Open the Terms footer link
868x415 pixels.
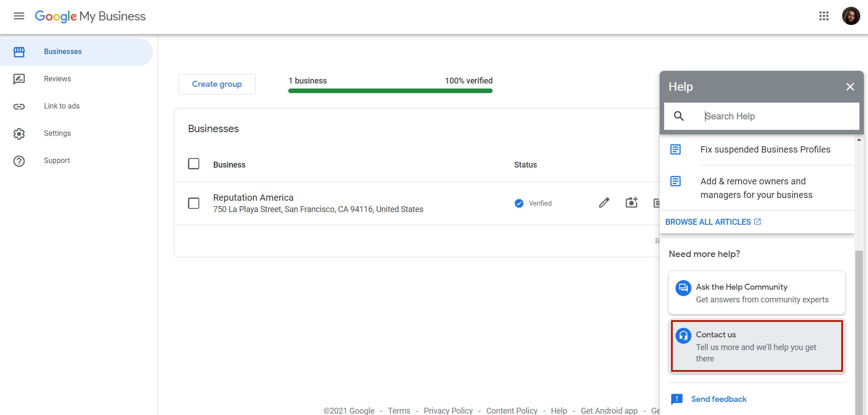click(x=399, y=410)
